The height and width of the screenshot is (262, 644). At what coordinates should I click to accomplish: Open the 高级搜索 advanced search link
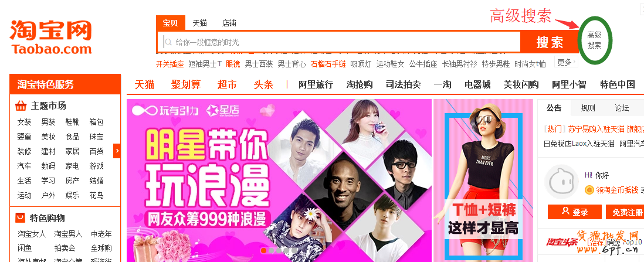(x=594, y=40)
